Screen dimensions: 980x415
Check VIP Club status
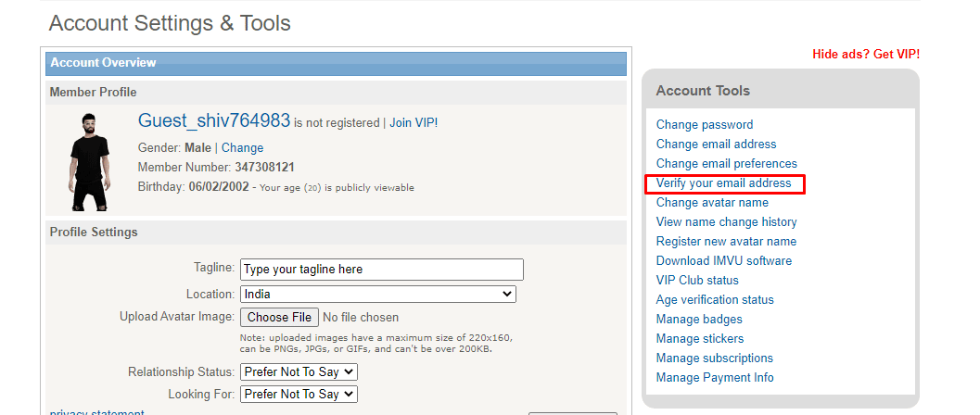697,281
